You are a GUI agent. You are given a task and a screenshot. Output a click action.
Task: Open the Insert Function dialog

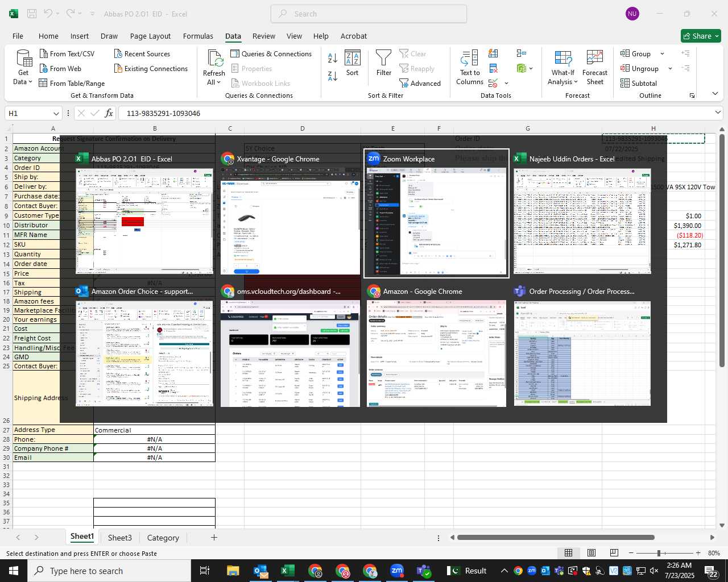tap(109, 113)
